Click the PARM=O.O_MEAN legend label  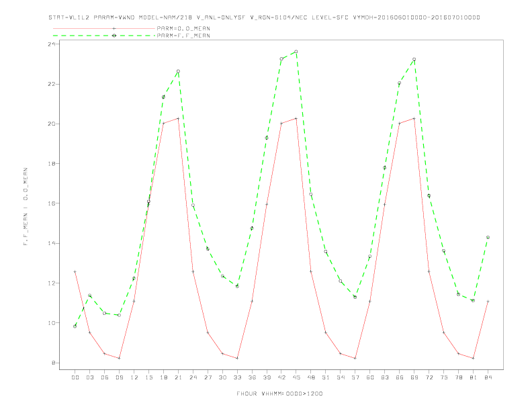tap(183, 28)
